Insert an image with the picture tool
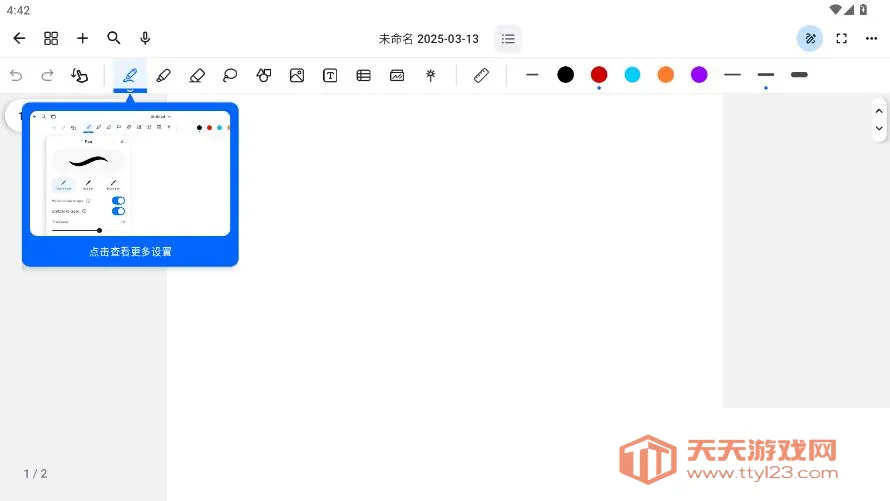890x501 pixels. [x=297, y=75]
